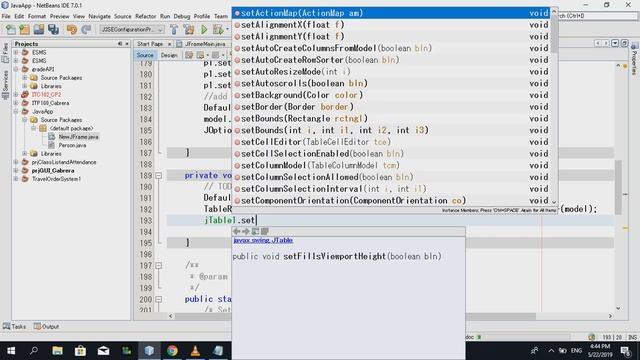Collapse the default package node
The height and width of the screenshot is (360, 640).
pyautogui.click(x=33, y=128)
